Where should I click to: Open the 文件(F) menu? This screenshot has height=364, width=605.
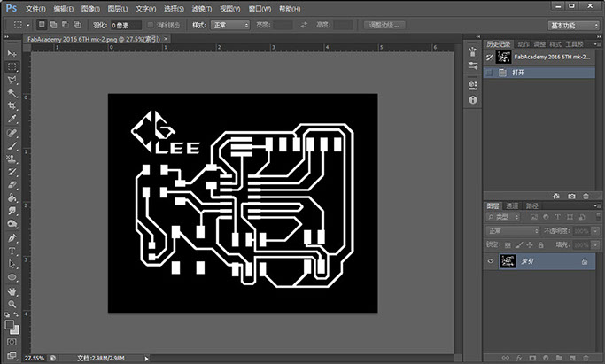(35, 9)
